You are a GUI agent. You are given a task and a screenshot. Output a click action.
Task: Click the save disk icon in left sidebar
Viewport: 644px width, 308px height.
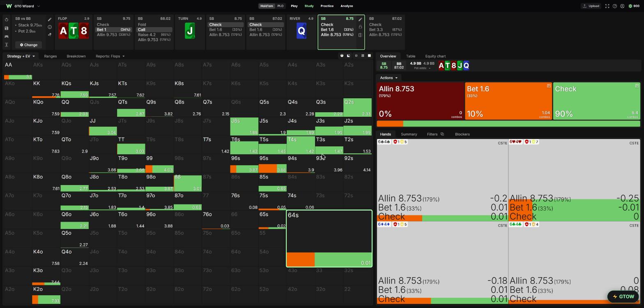coord(7,28)
